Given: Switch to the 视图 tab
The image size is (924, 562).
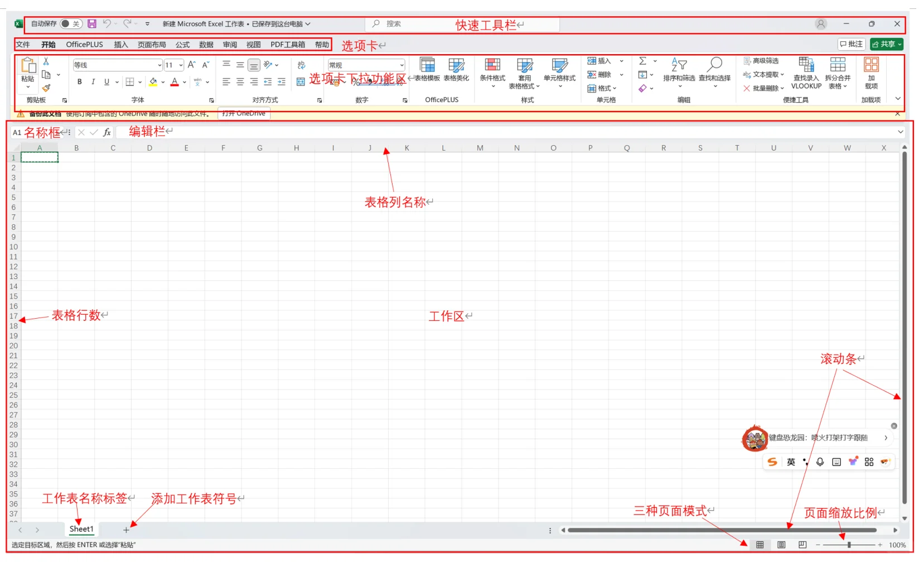Looking at the screenshot, I should pyautogui.click(x=254, y=45).
